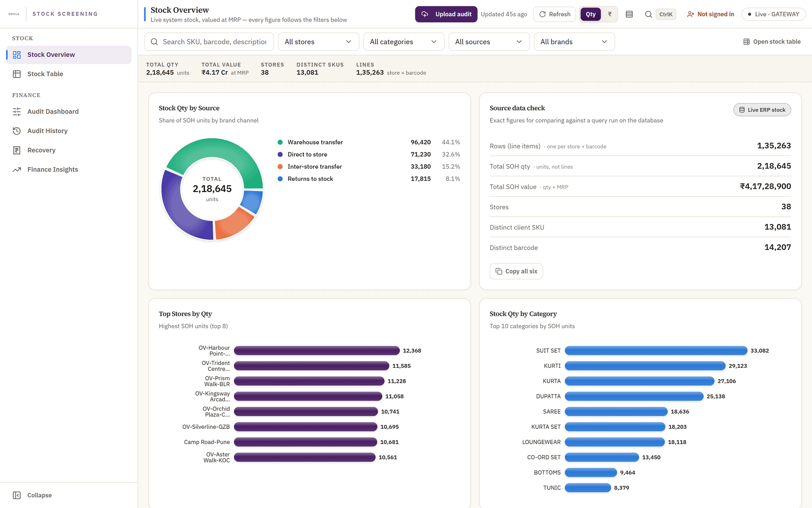The width and height of the screenshot is (812, 508).
Task: Click the Audit Dashboard sliders icon
Action: point(17,112)
